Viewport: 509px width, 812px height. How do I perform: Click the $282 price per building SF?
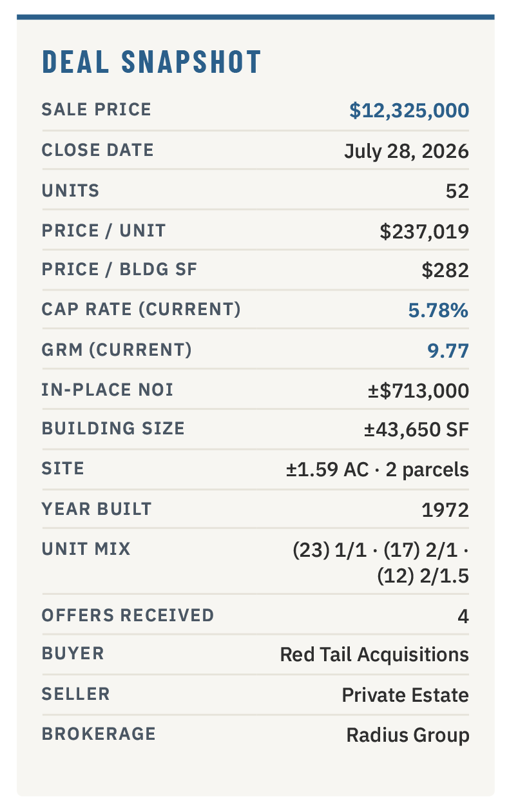click(x=445, y=271)
